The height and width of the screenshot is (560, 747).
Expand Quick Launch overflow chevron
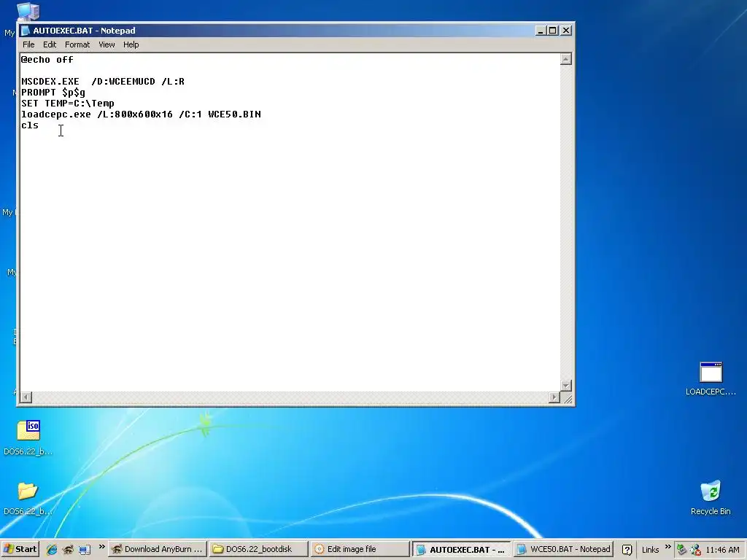101,547
